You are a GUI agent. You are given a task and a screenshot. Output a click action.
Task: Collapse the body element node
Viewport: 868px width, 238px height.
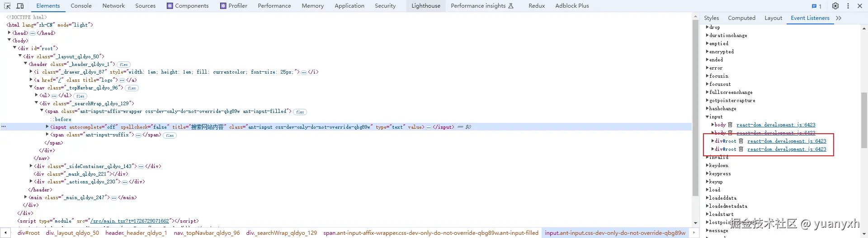9,40
